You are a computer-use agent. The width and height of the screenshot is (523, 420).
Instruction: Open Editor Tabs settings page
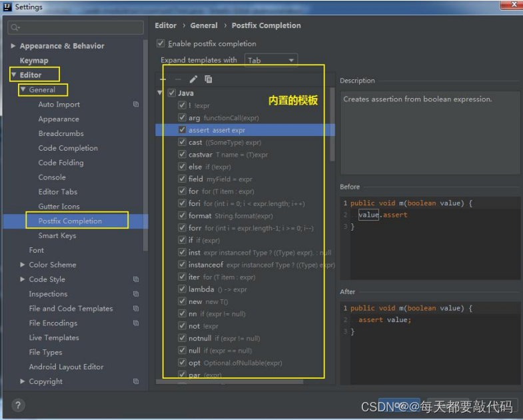pos(58,191)
